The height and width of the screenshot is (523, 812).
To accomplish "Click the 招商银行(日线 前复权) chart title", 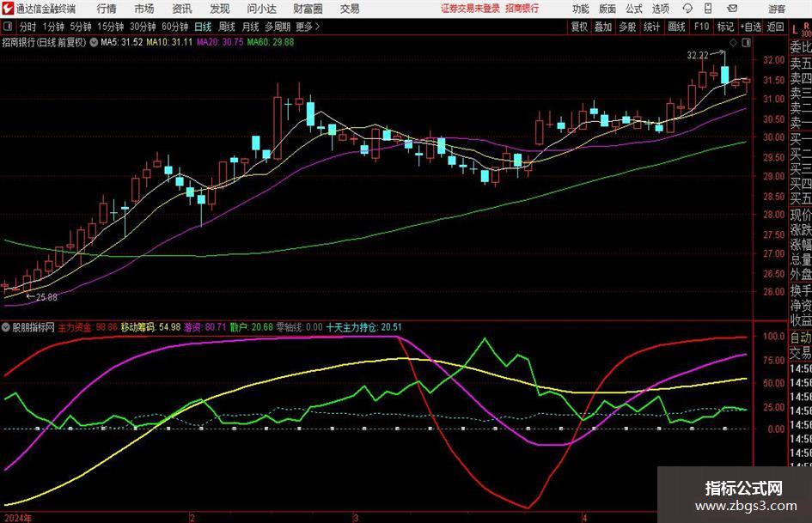I will click(x=44, y=42).
